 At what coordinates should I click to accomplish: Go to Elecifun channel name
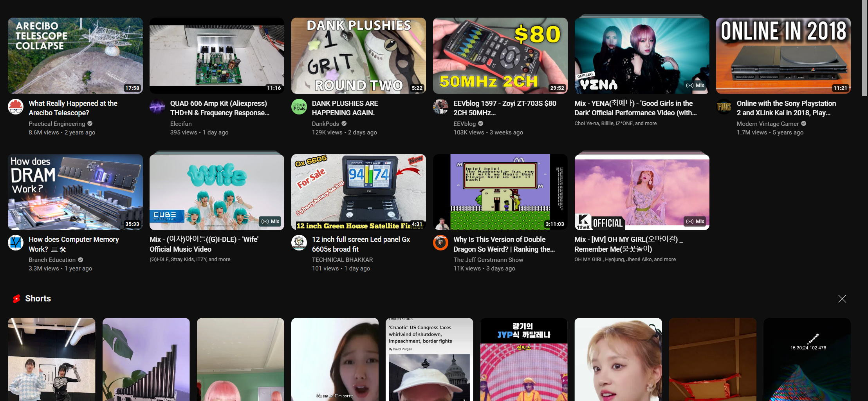pos(181,123)
